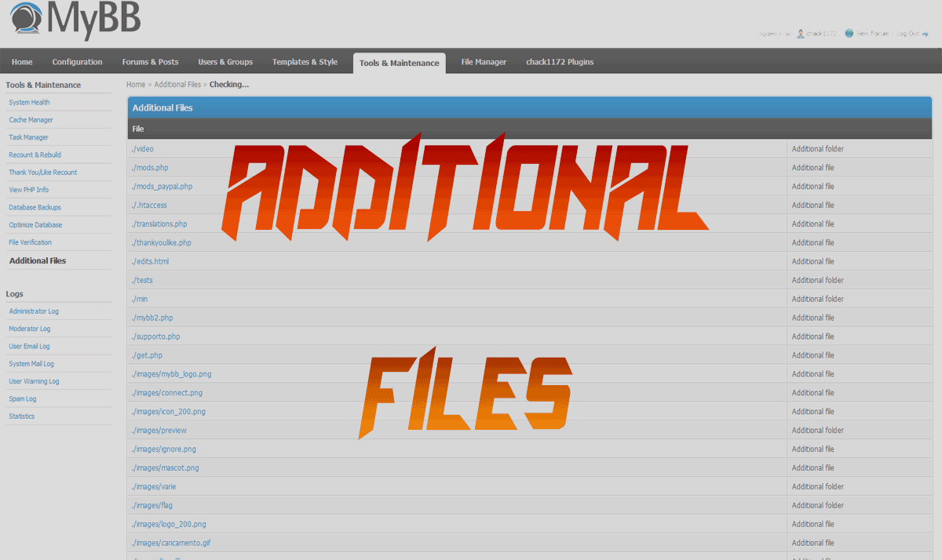Viewport: 942px width, 560px height.
Task: Open the Configuration tab
Action: pyautogui.click(x=77, y=62)
